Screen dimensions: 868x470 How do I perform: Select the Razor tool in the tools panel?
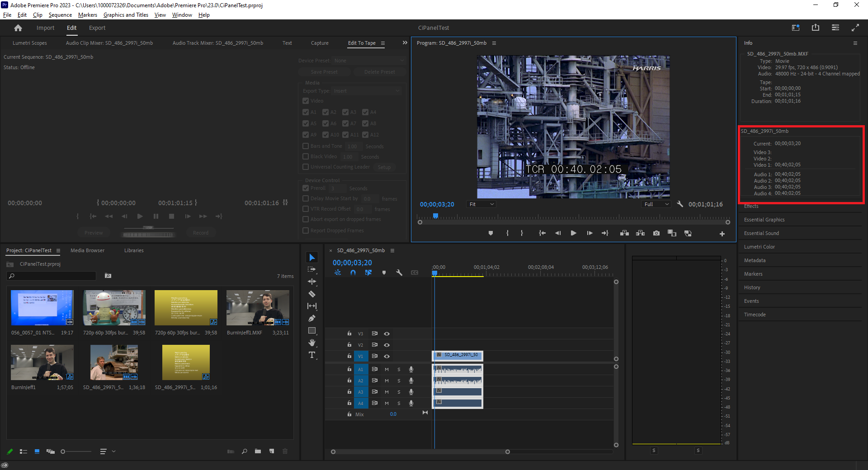click(x=312, y=294)
